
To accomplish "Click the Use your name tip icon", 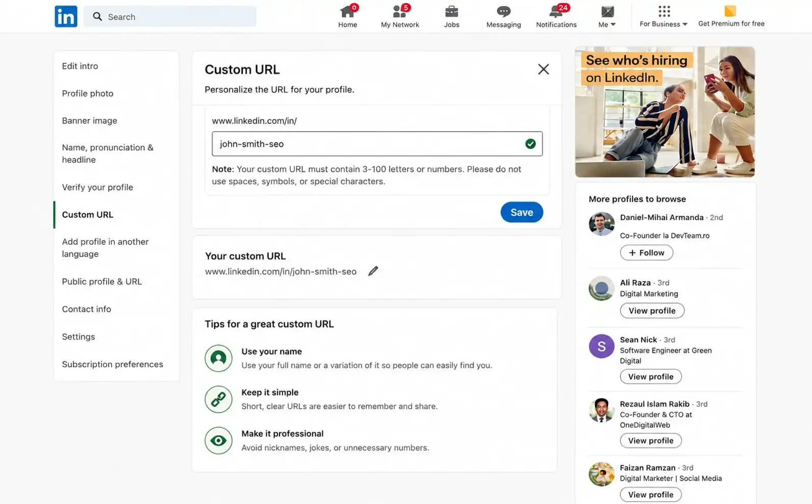I will (x=218, y=358).
